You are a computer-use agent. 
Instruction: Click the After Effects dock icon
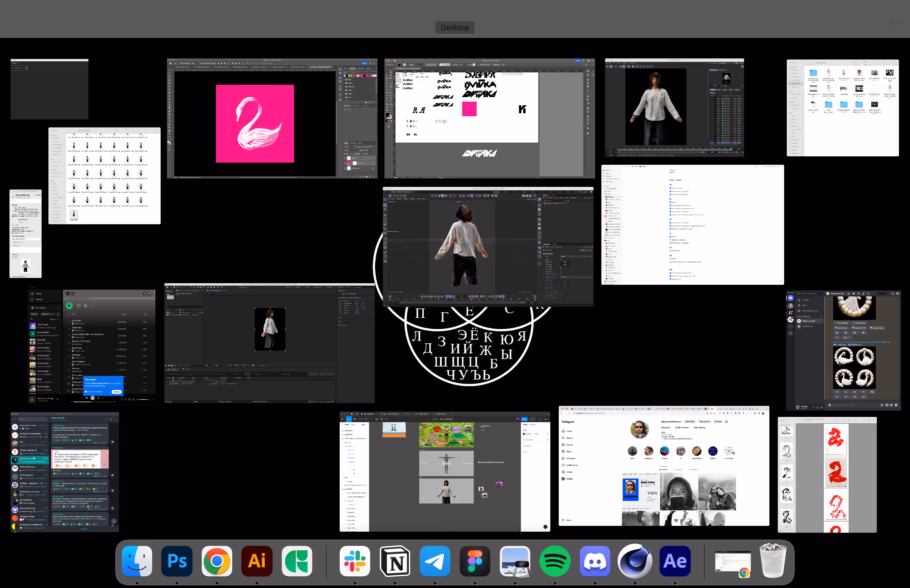click(675, 561)
